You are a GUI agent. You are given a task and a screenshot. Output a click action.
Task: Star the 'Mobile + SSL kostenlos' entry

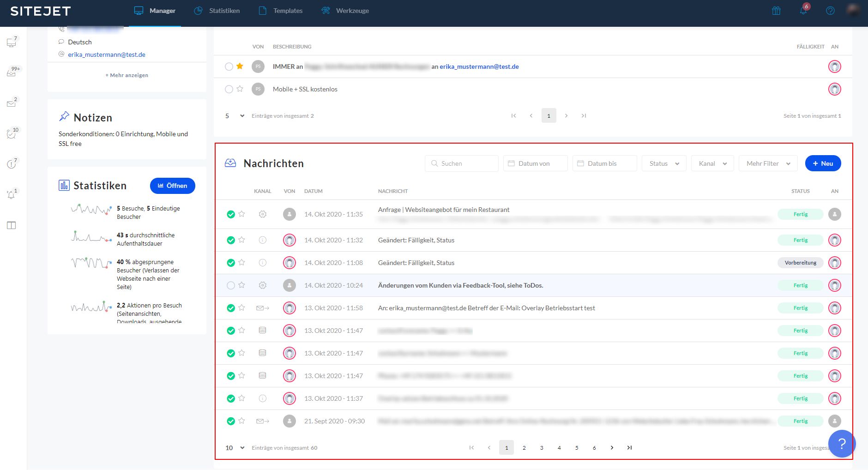tap(240, 89)
